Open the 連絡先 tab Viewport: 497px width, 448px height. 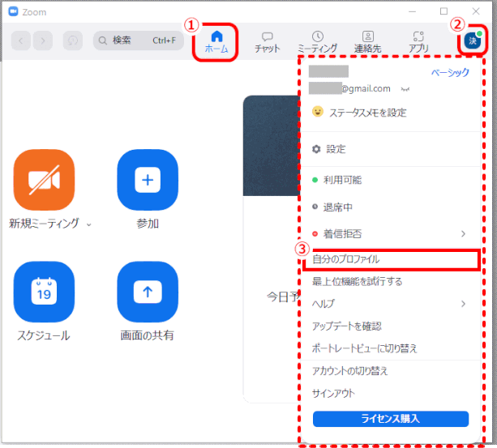[x=367, y=42]
